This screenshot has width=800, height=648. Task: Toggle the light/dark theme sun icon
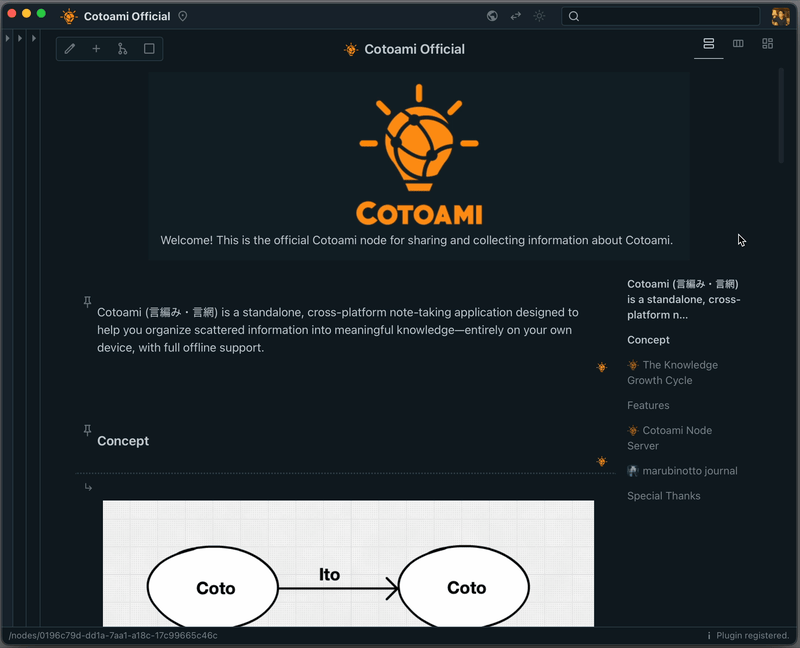coord(540,16)
